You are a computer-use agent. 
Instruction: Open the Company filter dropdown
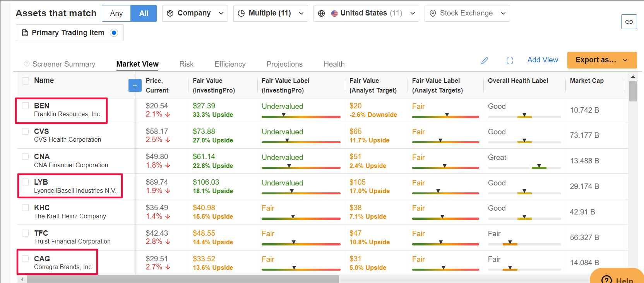(195, 13)
